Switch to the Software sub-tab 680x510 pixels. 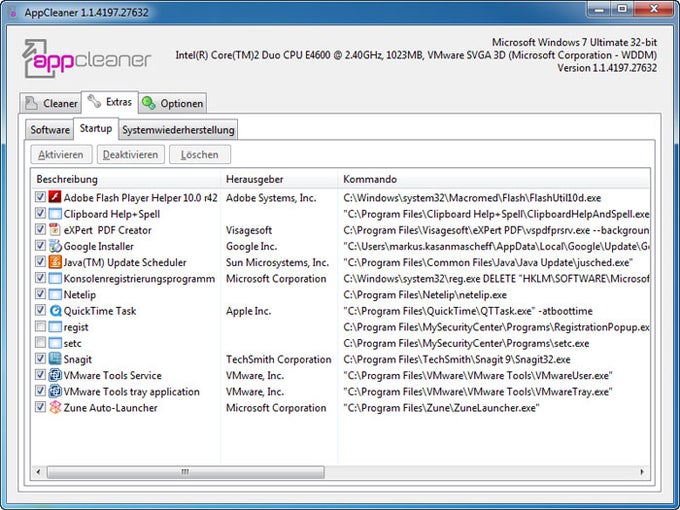(x=49, y=130)
